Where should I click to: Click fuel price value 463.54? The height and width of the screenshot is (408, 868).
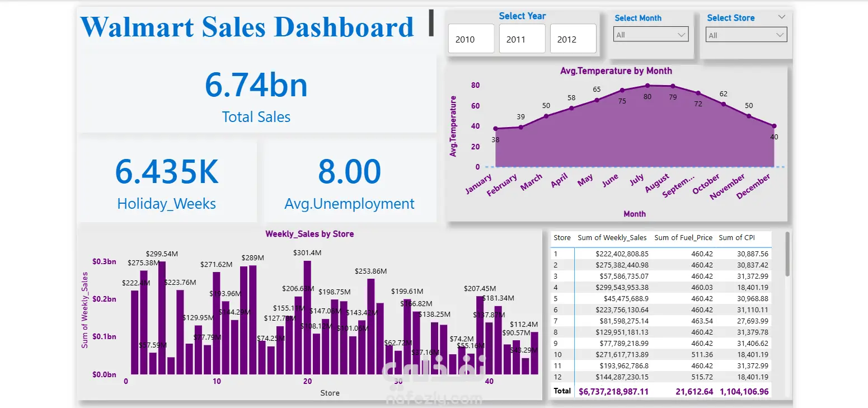click(702, 321)
